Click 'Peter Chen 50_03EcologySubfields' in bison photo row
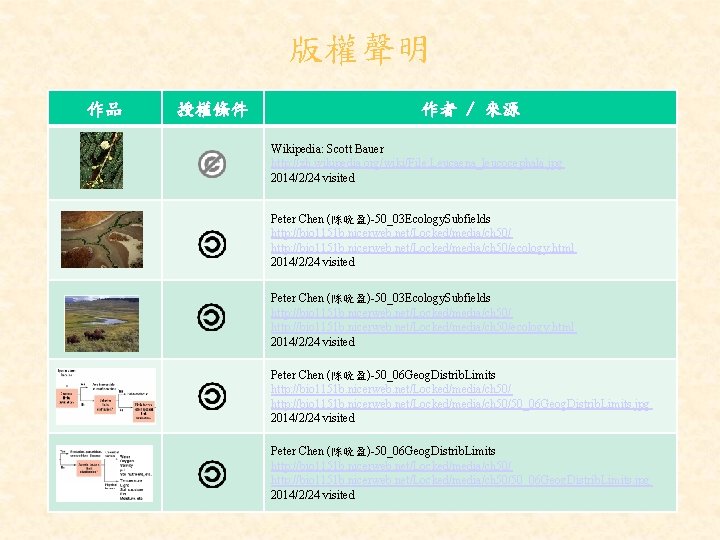The height and width of the screenshot is (540, 720). coord(380,298)
